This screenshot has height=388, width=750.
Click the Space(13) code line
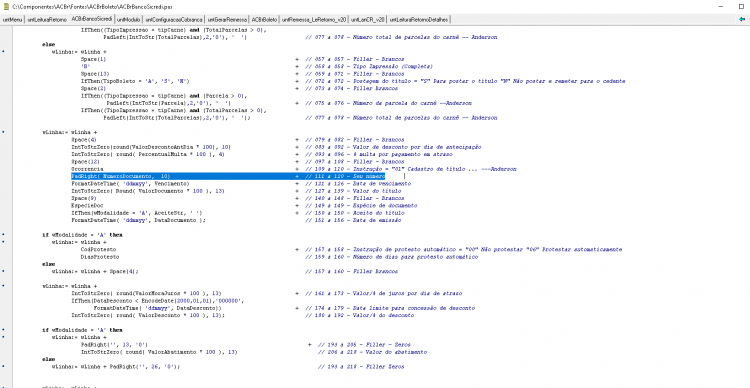[95, 74]
